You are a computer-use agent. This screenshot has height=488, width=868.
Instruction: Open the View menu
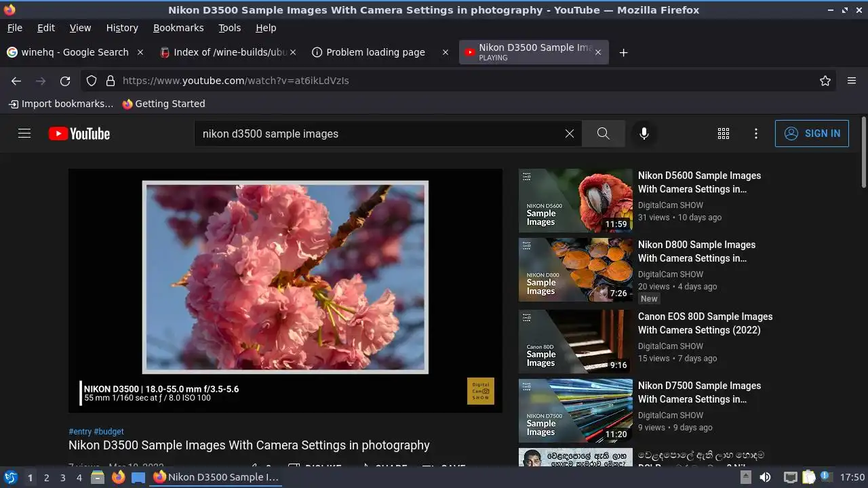point(80,28)
